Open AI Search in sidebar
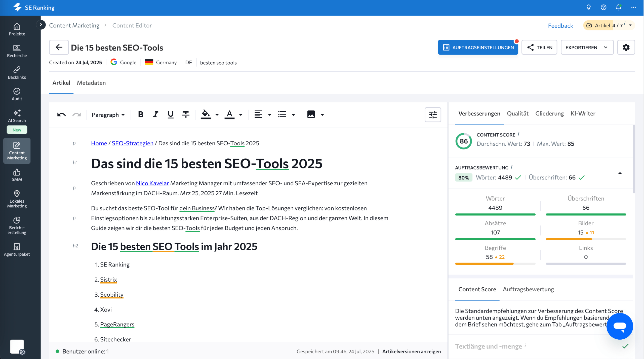This screenshot has width=644, height=359. click(17, 116)
